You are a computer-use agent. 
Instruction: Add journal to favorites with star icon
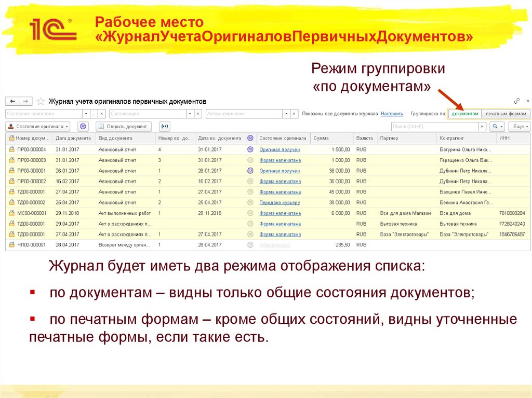click(x=41, y=101)
